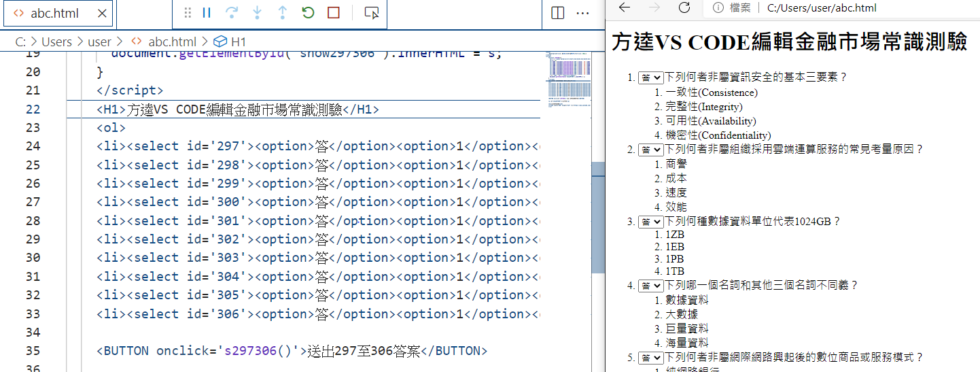The height and width of the screenshot is (372, 980).
Task: Click the select id='297' code line
Action: (x=318, y=146)
